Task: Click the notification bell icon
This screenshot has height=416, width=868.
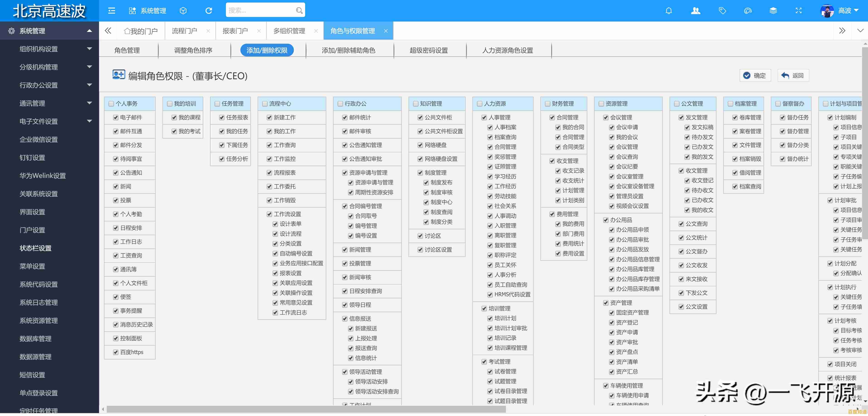Action: pyautogui.click(x=669, y=11)
